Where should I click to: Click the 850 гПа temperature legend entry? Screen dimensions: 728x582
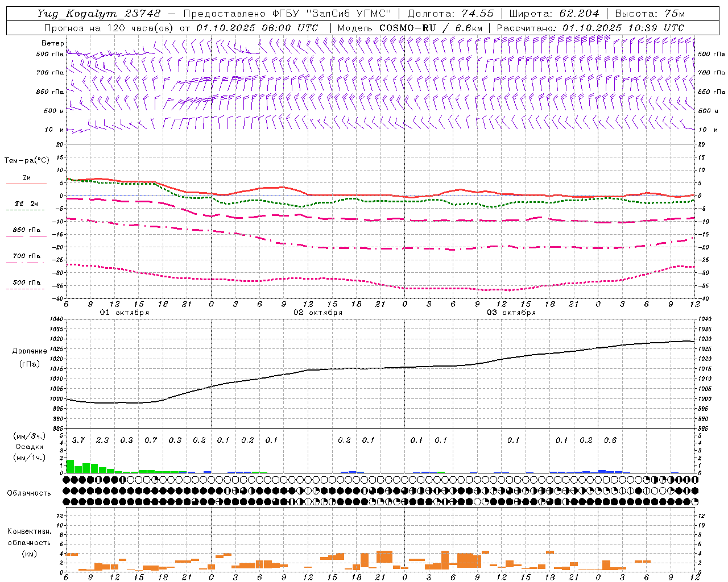click(27, 230)
